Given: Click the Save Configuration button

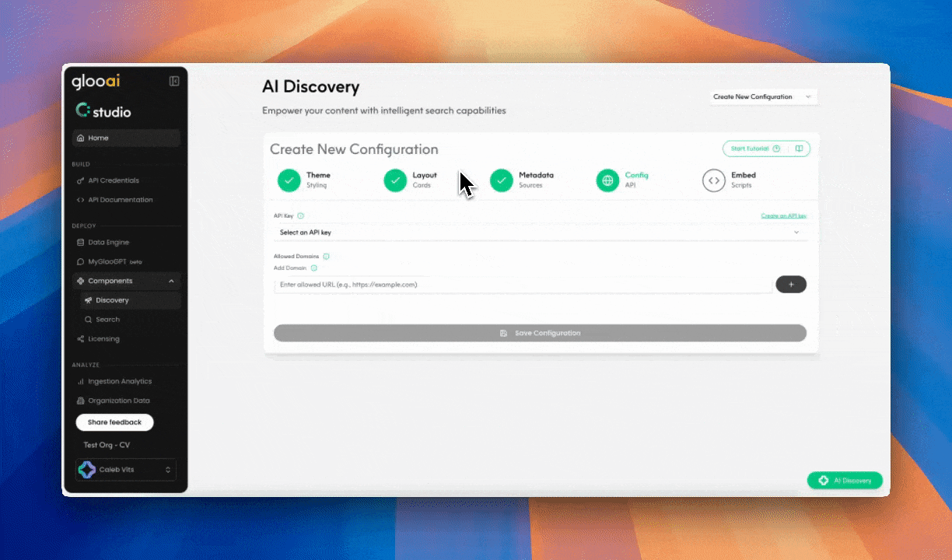Looking at the screenshot, I should [540, 333].
